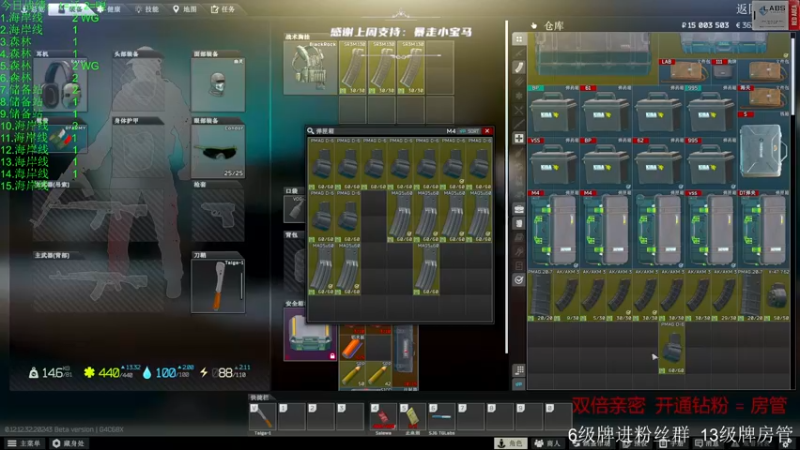Viewport: 800px width, 450px height.
Task: Click the energy value 88
Action: (225, 373)
